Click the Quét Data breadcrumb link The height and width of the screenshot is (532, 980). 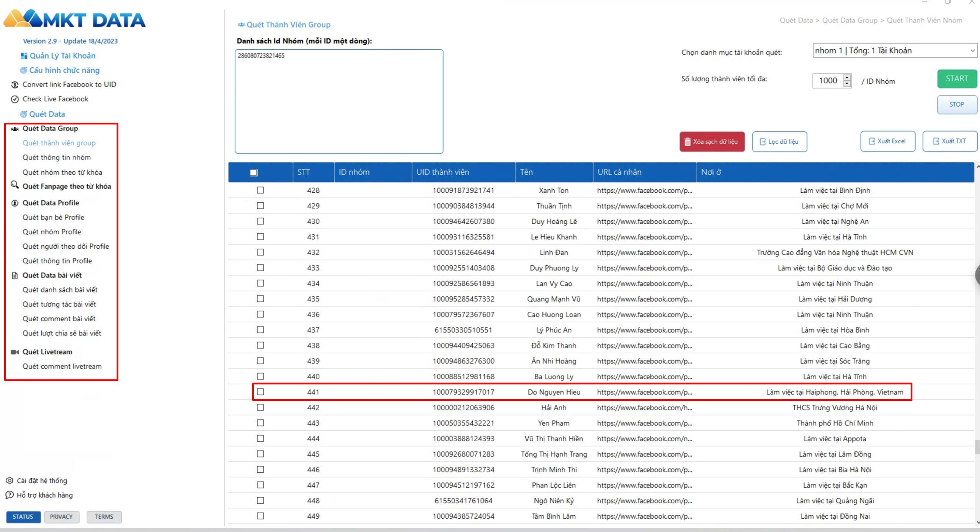point(796,20)
